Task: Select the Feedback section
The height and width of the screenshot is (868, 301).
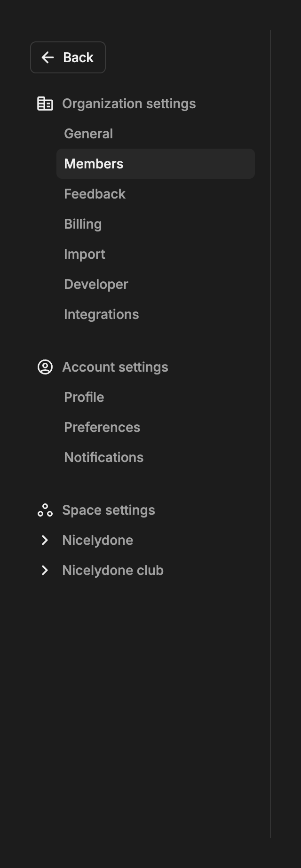Action: click(x=95, y=194)
